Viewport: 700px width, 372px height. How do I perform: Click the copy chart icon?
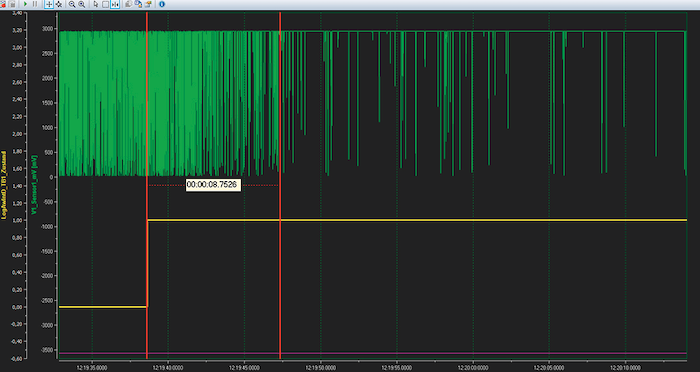[129, 4]
